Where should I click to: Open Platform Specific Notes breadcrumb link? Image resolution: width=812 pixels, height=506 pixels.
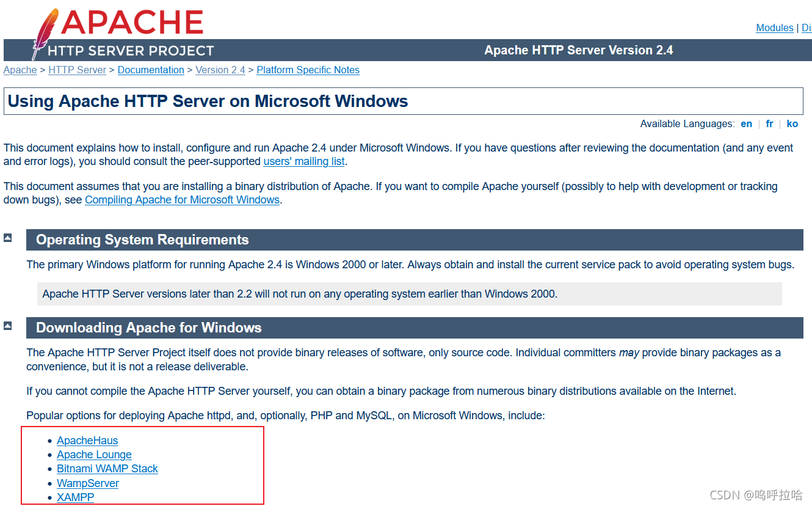point(308,70)
